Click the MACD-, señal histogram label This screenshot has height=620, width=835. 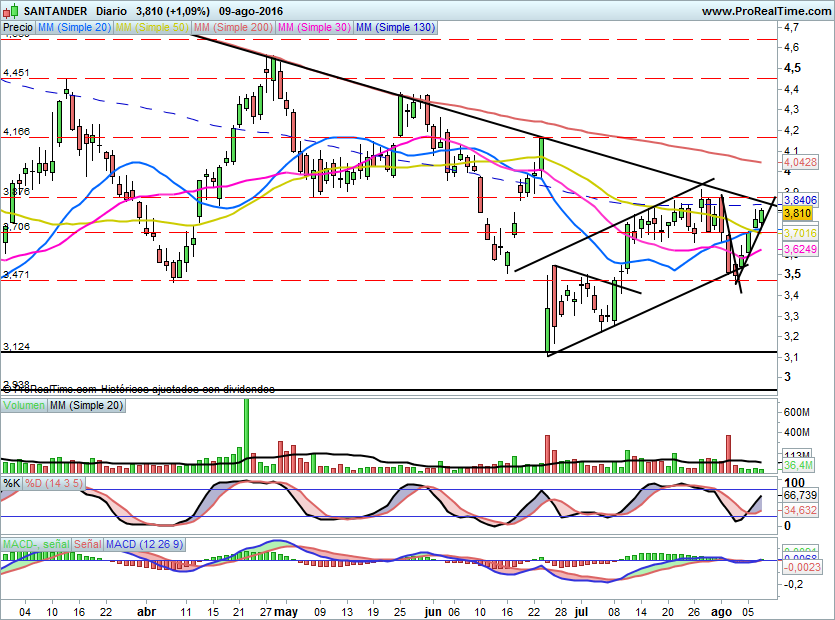(x=36, y=544)
